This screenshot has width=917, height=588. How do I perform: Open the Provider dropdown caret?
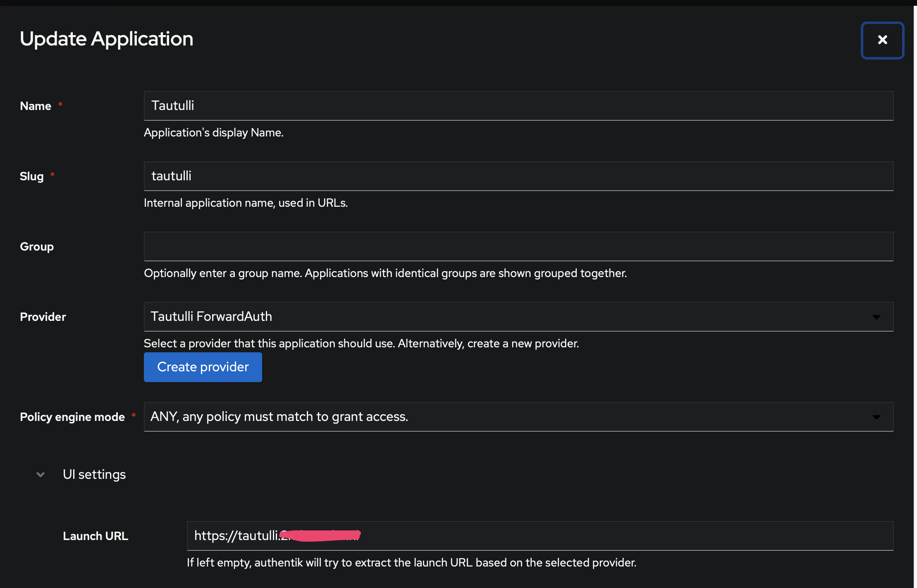coord(877,317)
